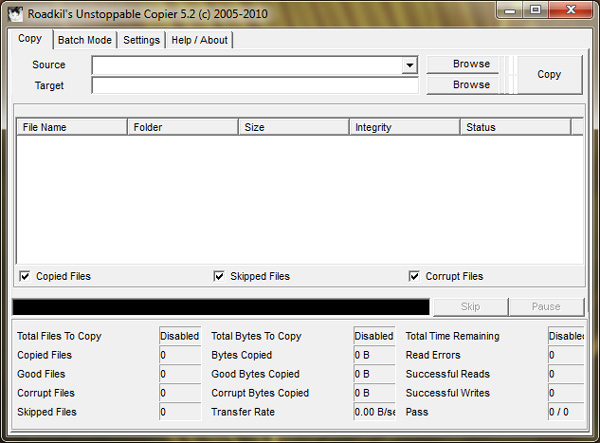Click inside the Source path field

(247, 65)
